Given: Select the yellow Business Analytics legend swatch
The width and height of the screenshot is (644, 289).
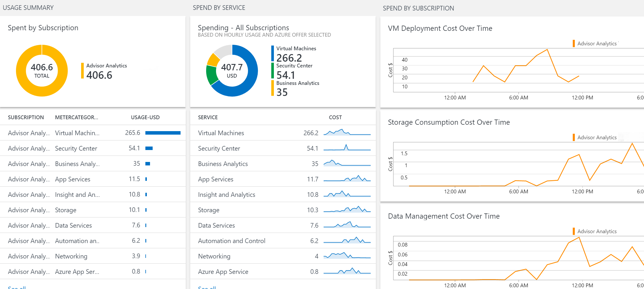Looking at the screenshot, I should click(272, 88).
